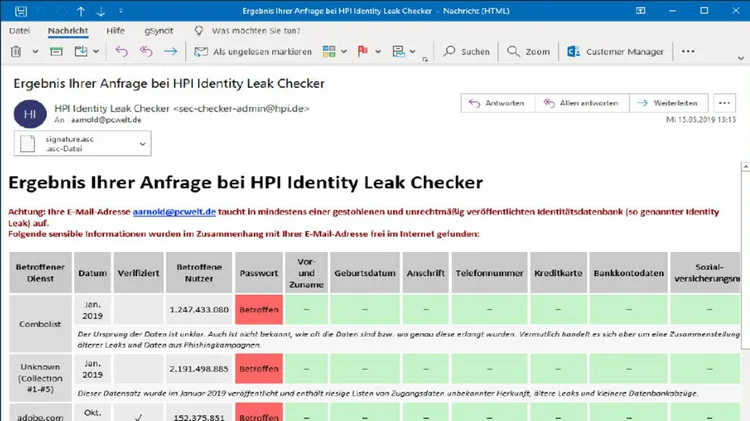Open ribbon more commands ellipsis
This screenshot has width=750, height=421.
click(x=688, y=51)
